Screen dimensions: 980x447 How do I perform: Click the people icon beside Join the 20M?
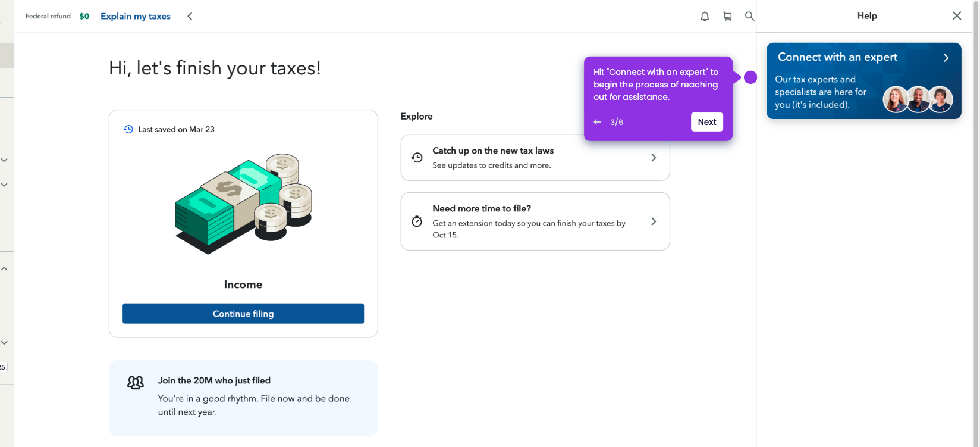click(136, 382)
